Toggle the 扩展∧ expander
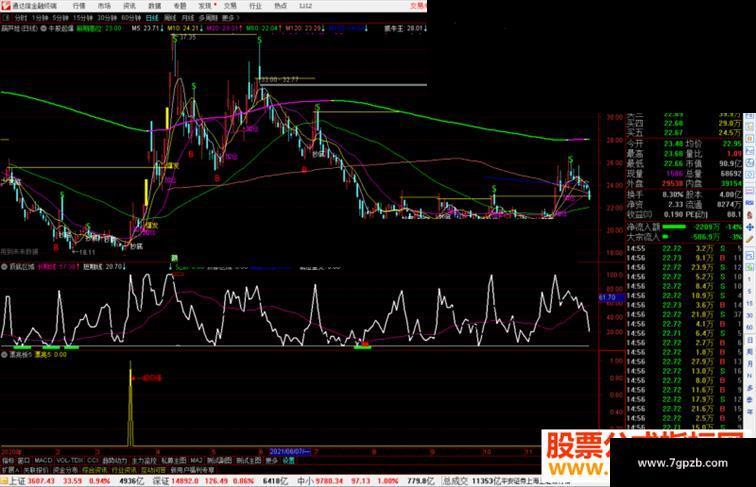Screen dimensions: 756x487 (10, 470)
